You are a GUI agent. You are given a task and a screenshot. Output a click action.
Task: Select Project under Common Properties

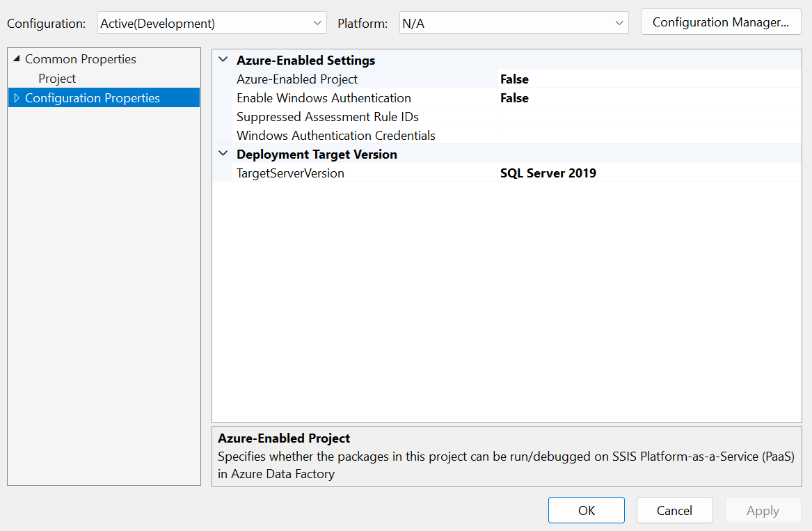[57, 79]
